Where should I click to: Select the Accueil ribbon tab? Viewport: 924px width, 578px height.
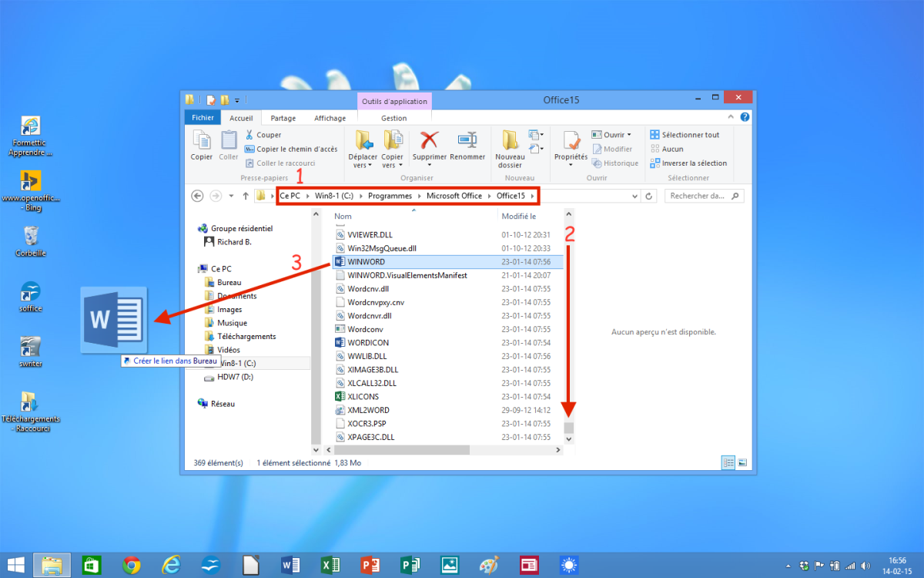tap(241, 118)
